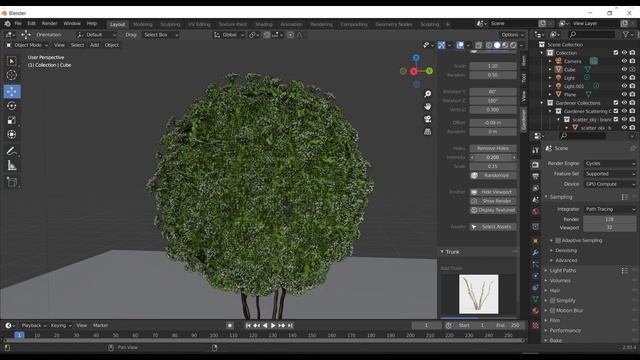Screen dimensions: 640x360
Task: Click the Hide Viewport button
Action: pos(493,192)
